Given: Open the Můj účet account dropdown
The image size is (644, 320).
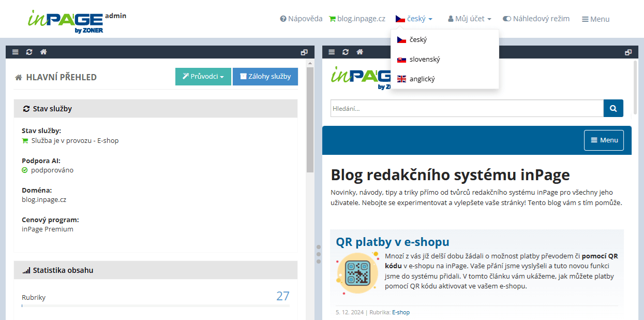Looking at the screenshot, I should [x=469, y=19].
